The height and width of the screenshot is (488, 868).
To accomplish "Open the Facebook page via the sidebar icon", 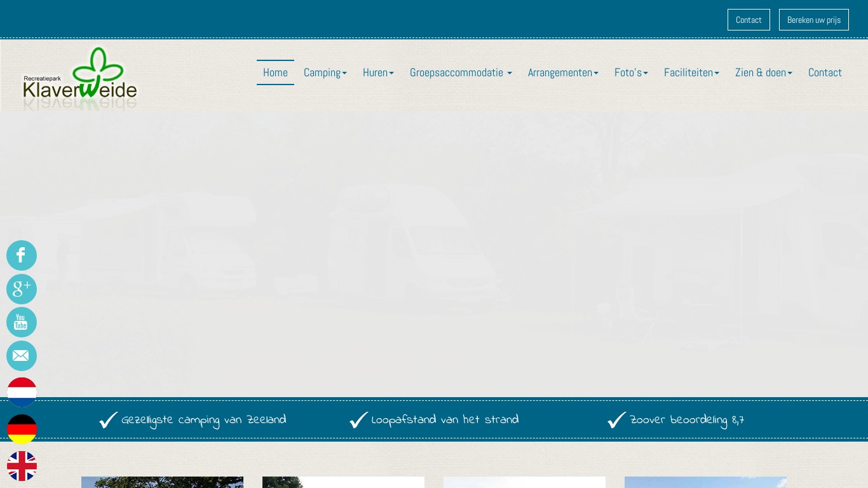I will pos(21,255).
